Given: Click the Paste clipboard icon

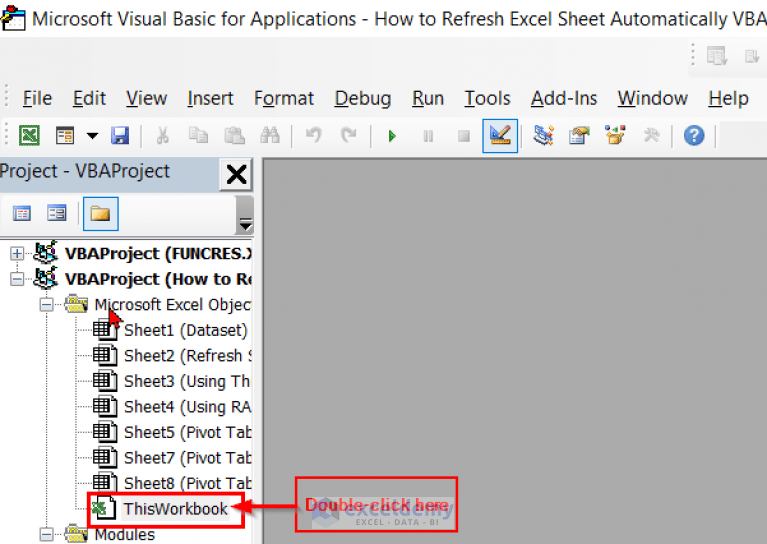Looking at the screenshot, I should [x=234, y=136].
